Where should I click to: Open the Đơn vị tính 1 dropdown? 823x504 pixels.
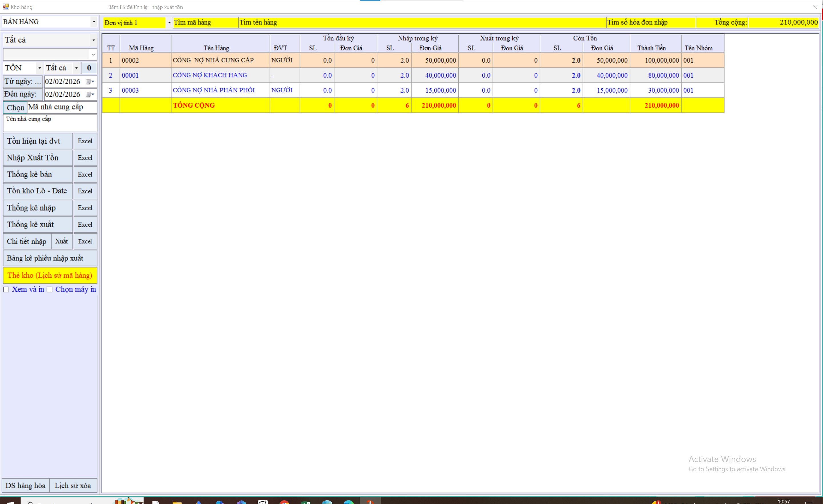click(169, 23)
